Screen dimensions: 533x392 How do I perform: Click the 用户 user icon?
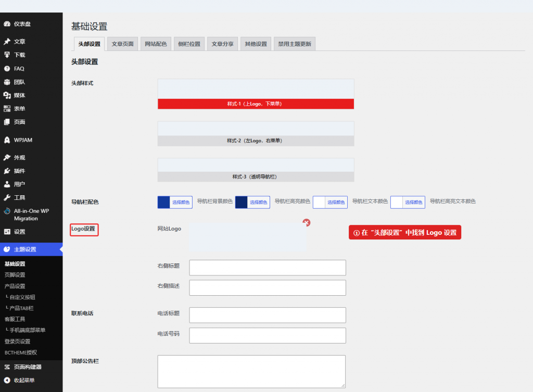pos(7,184)
